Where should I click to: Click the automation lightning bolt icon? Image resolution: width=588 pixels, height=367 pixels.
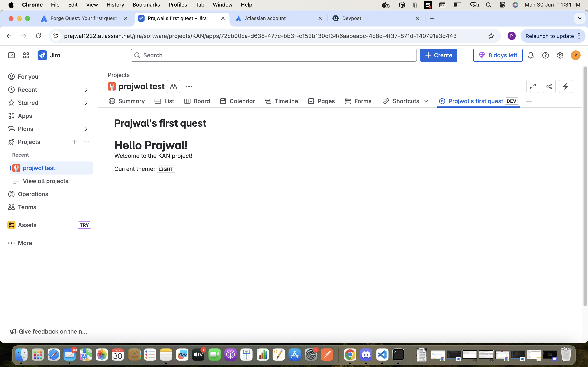point(565,86)
